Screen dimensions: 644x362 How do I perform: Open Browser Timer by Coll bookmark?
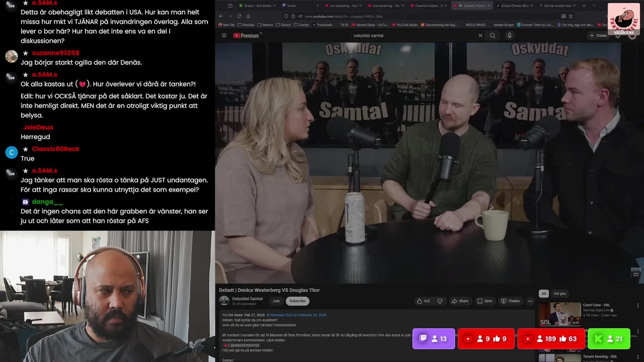(x=535, y=25)
